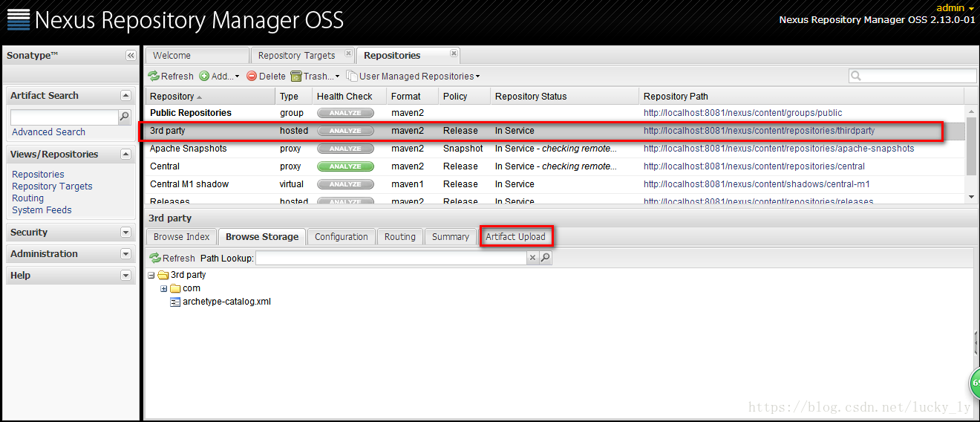Screen dimensions: 980x422
Task: Open the Configuration tab
Action: click(342, 237)
